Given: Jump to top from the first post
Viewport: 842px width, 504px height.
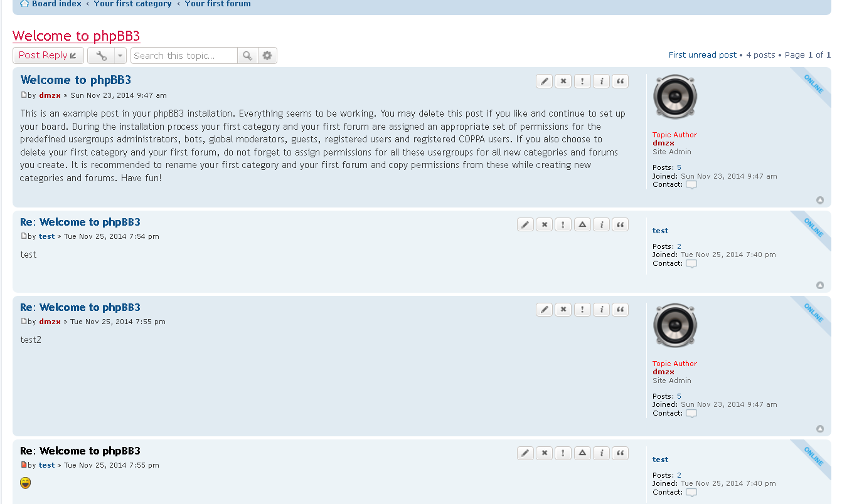Looking at the screenshot, I should pyautogui.click(x=820, y=201).
